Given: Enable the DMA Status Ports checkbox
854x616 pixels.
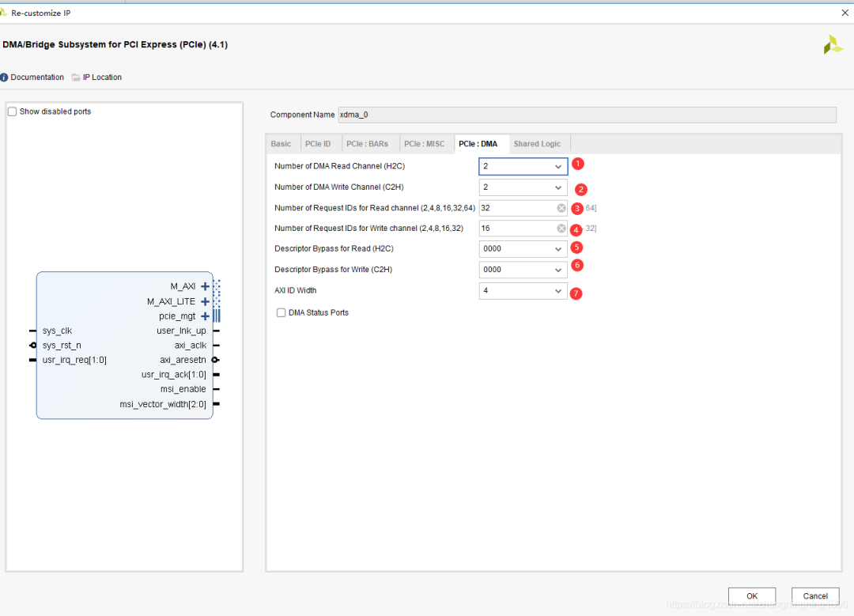Looking at the screenshot, I should [x=281, y=313].
